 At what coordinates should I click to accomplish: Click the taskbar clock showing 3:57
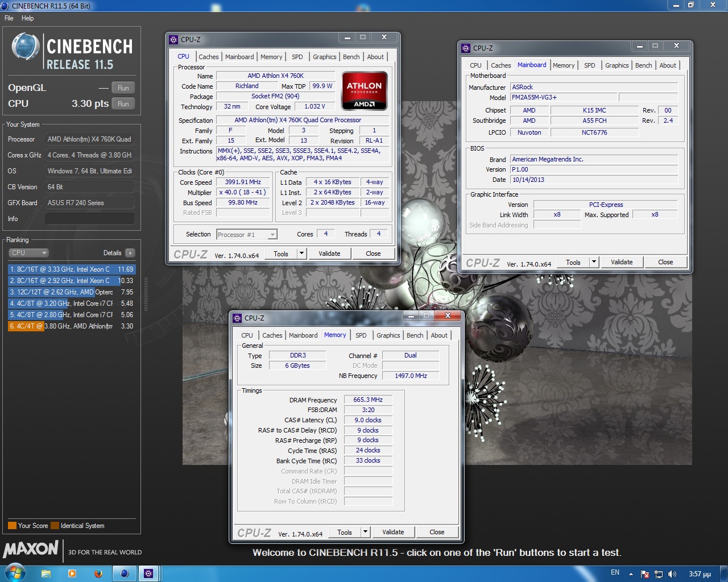pos(700,574)
